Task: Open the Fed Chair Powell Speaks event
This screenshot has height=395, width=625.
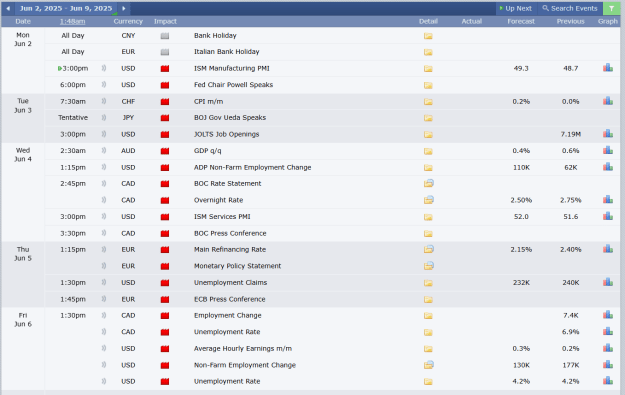Action: pyautogui.click(x=233, y=85)
